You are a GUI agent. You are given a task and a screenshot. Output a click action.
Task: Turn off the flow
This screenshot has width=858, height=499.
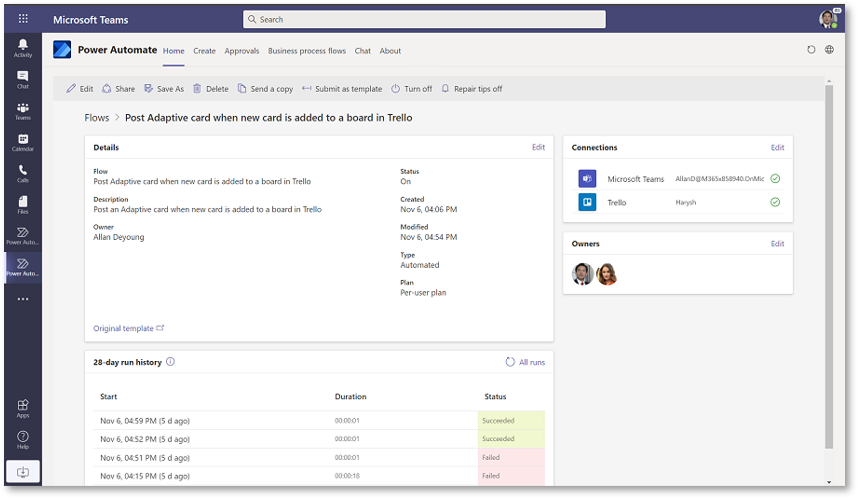pos(411,89)
